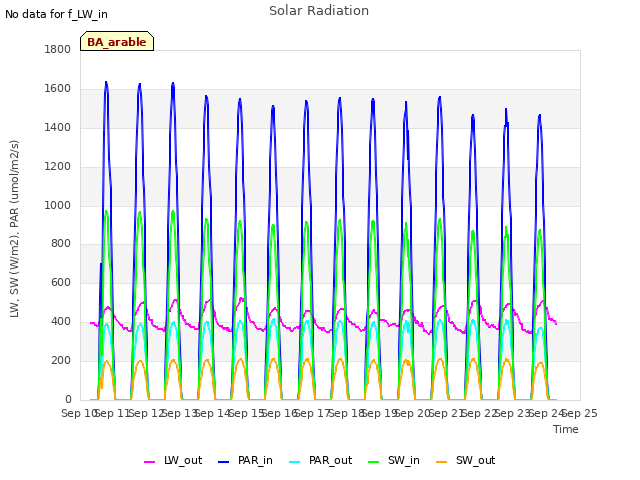Click the Sep 16 x-axis tick label
640x480 pixels.
pyautogui.click(x=280, y=413)
